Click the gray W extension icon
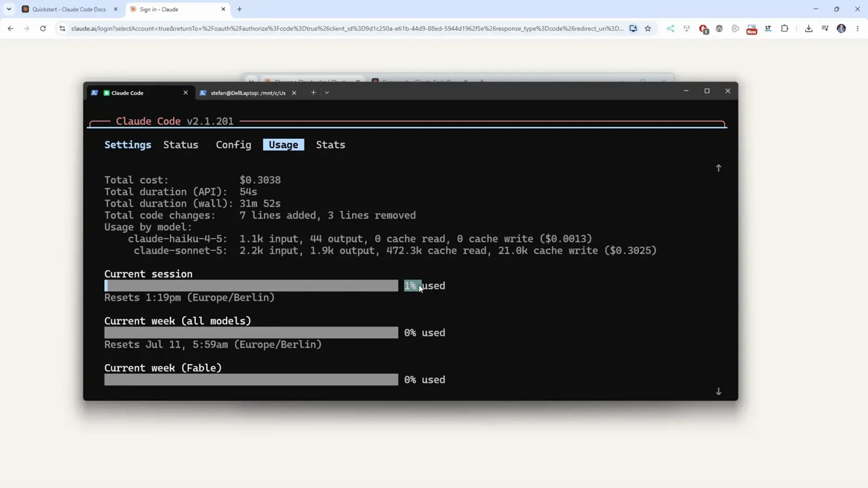Image resolution: width=868 pixels, height=488 pixels. pyautogui.click(x=719, y=29)
